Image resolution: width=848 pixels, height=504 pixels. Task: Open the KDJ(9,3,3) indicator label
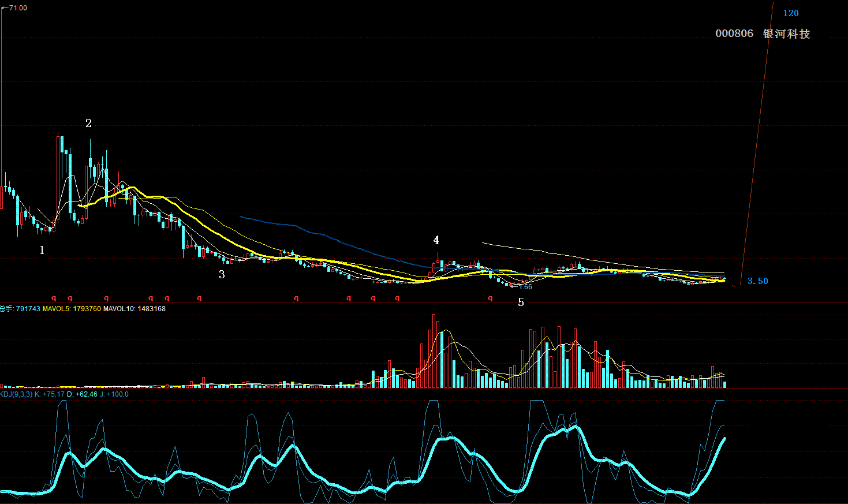point(16,394)
